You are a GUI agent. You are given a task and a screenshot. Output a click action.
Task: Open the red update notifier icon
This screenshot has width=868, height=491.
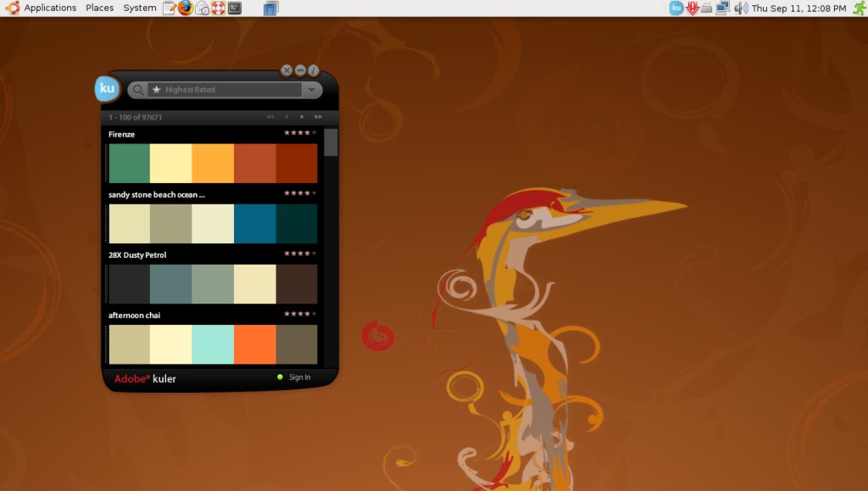pos(692,8)
